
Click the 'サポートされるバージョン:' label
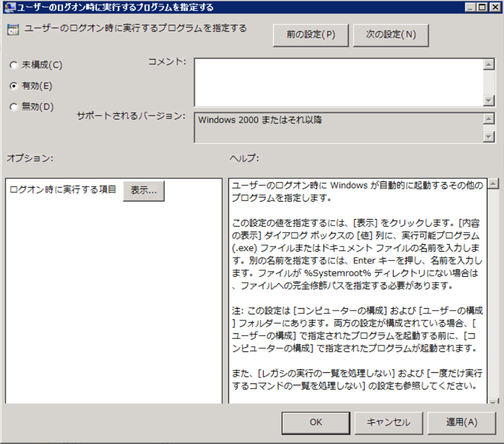point(131,116)
